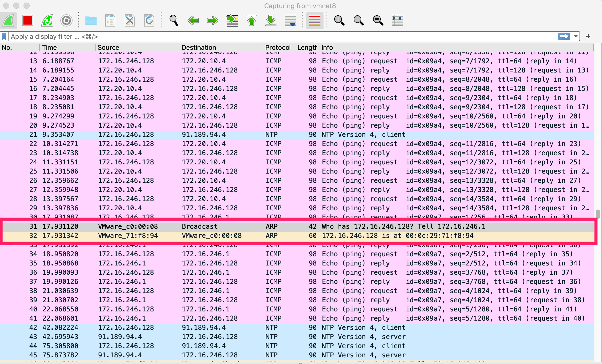Image resolution: width=602 pixels, height=364 pixels.
Task: Add a filter button with plus
Action: coord(588,36)
